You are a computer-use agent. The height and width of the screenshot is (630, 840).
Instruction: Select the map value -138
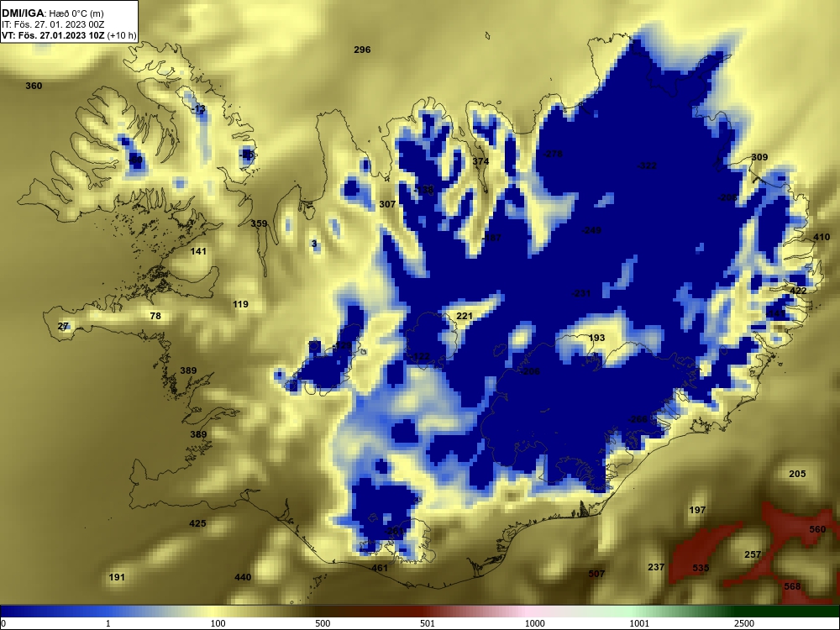point(423,190)
